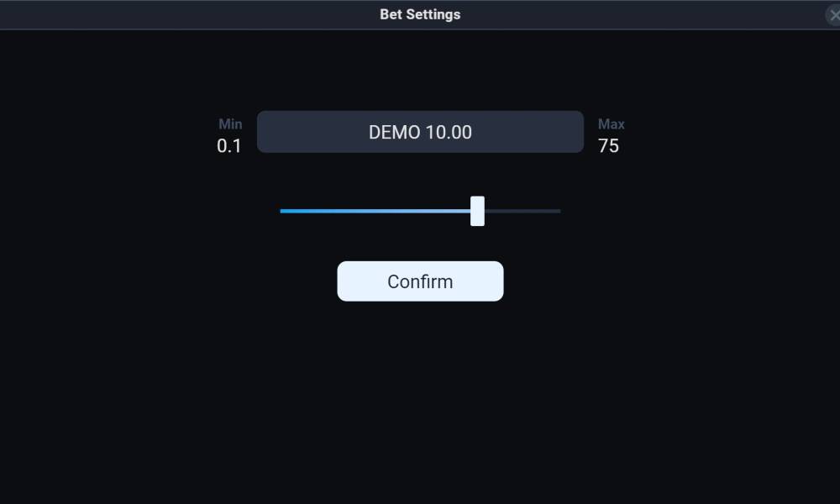840x504 pixels.
Task: Grab the white bet slider handle
Action: [x=477, y=211]
